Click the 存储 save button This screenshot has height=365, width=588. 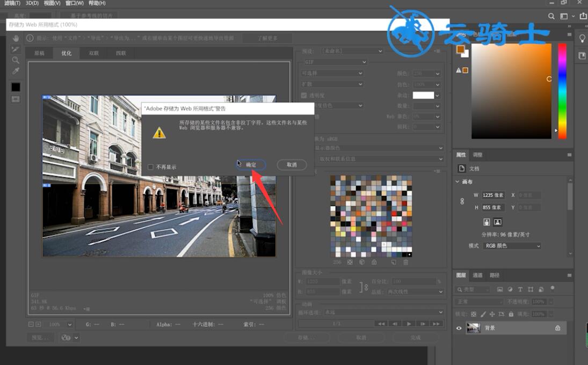[x=307, y=338]
